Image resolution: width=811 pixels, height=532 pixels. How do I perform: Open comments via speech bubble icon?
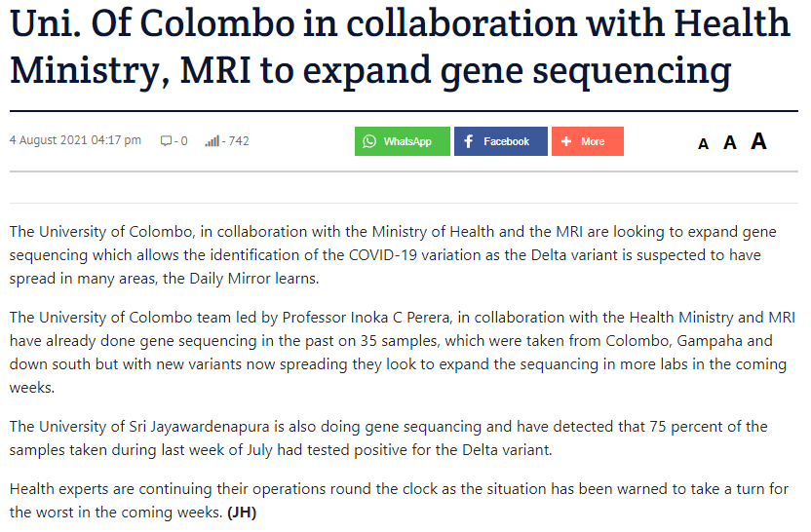(x=166, y=140)
